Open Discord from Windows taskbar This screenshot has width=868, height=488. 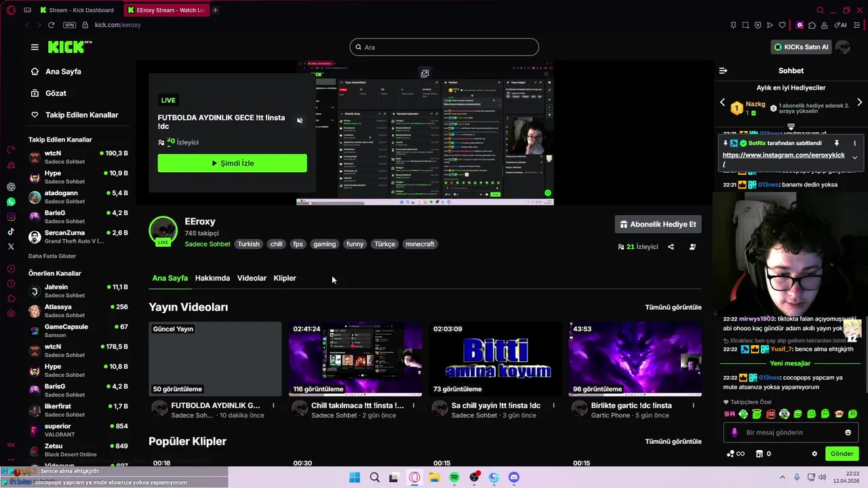(x=513, y=477)
